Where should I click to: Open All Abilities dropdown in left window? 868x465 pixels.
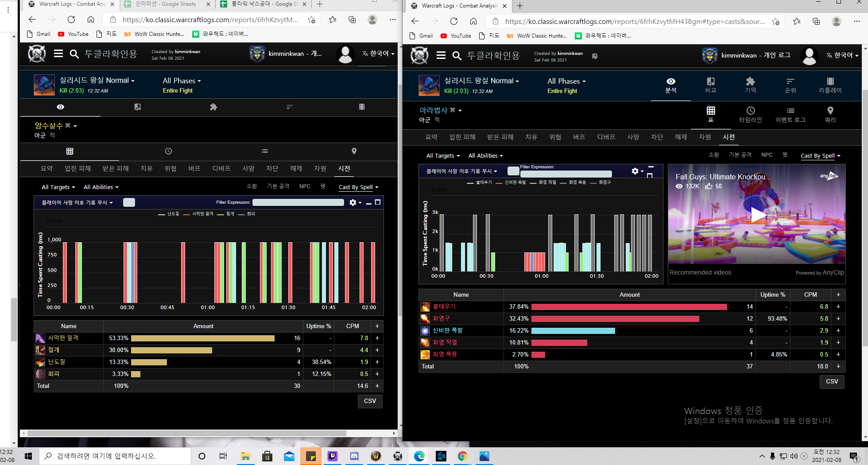click(101, 187)
